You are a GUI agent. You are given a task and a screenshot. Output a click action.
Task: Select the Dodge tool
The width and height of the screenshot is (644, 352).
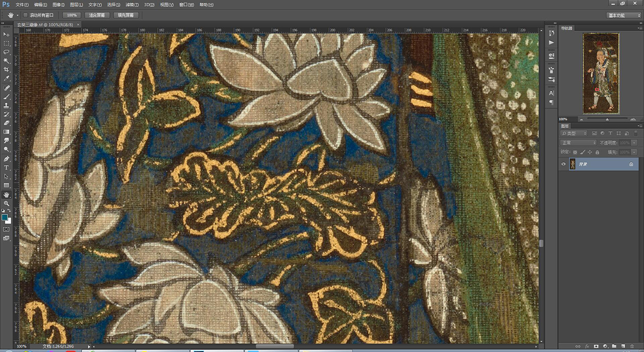point(6,149)
